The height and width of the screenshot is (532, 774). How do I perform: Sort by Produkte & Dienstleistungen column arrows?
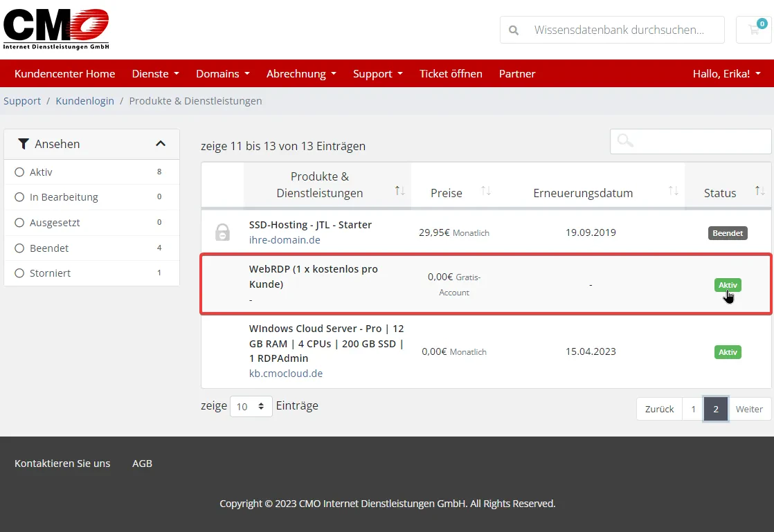(400, 190)
